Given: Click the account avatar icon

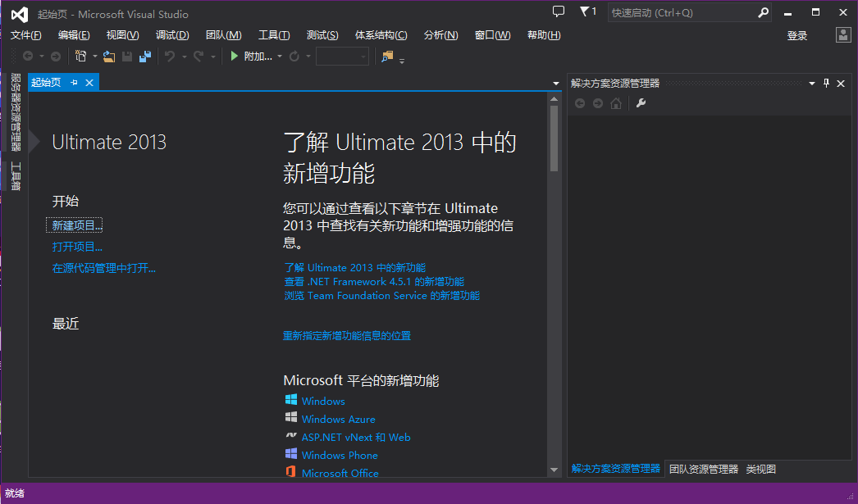Looking at the screenshot, I should (x=843, y=35).
